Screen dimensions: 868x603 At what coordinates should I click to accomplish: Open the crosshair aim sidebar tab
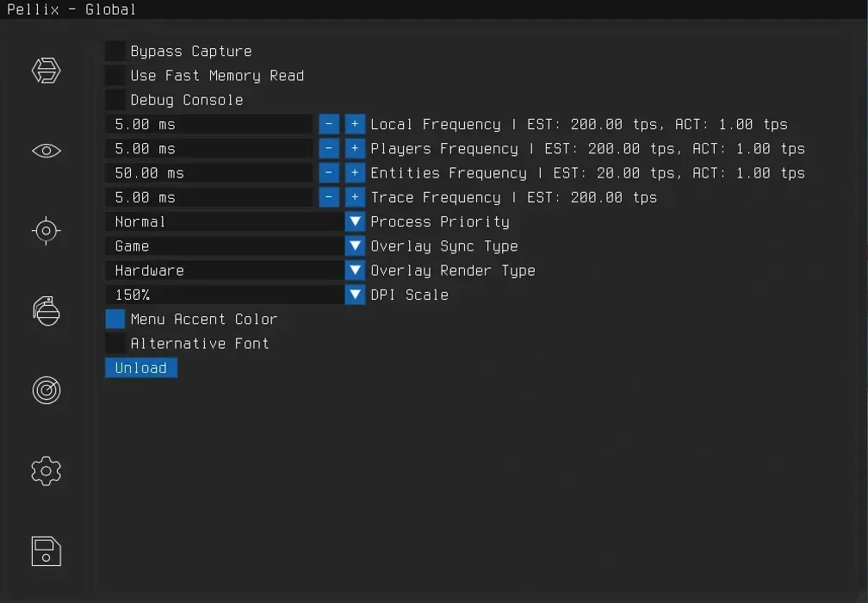pyautogui.click(x=46, y=230)
